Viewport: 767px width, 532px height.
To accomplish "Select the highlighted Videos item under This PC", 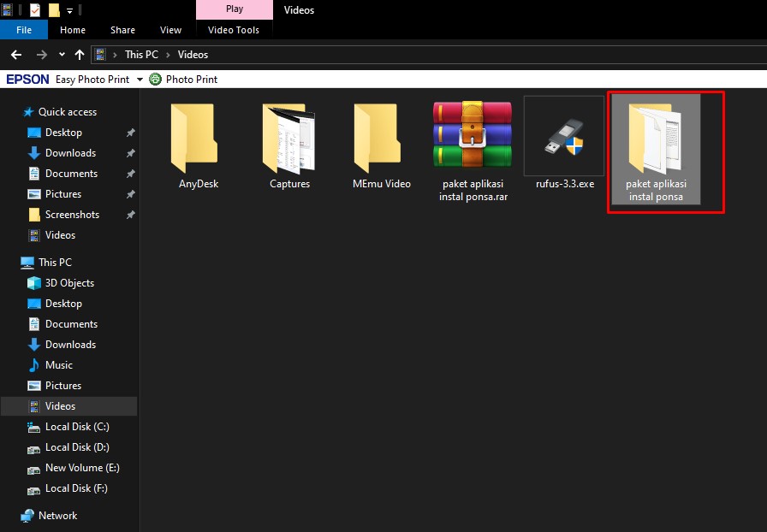I will [69, 406].
